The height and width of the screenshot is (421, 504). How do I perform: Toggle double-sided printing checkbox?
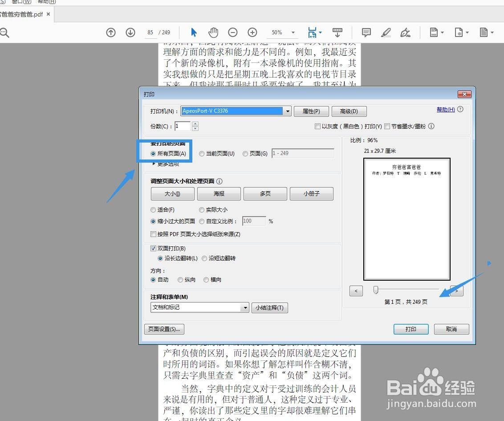point(153,248)
